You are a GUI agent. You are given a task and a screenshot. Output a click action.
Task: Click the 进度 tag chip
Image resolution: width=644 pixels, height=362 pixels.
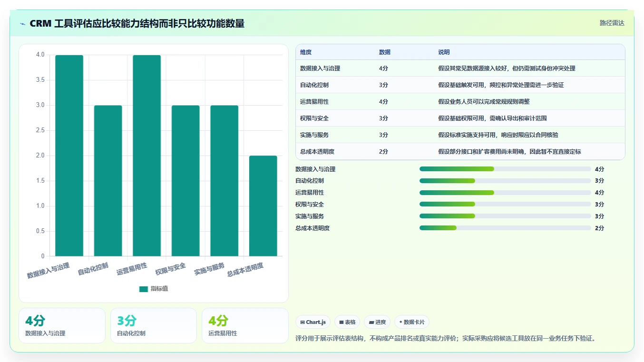(377, 322)
